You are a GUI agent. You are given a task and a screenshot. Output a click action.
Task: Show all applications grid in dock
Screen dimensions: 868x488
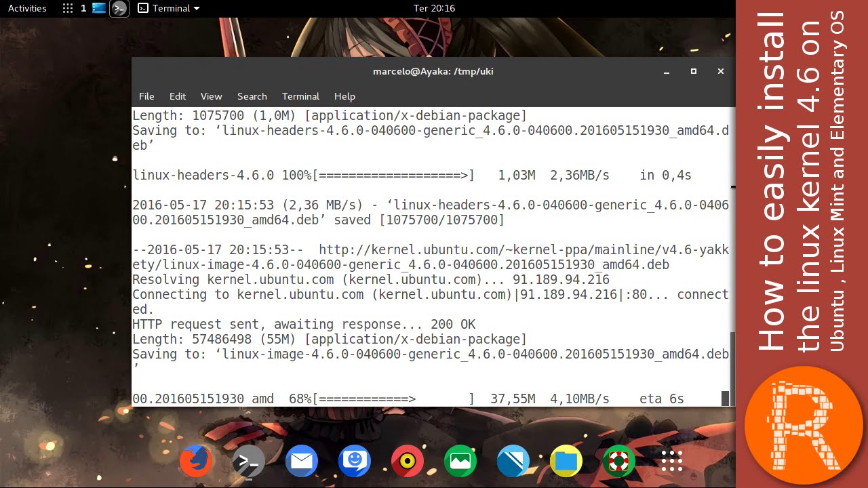(x=672, y=462)
